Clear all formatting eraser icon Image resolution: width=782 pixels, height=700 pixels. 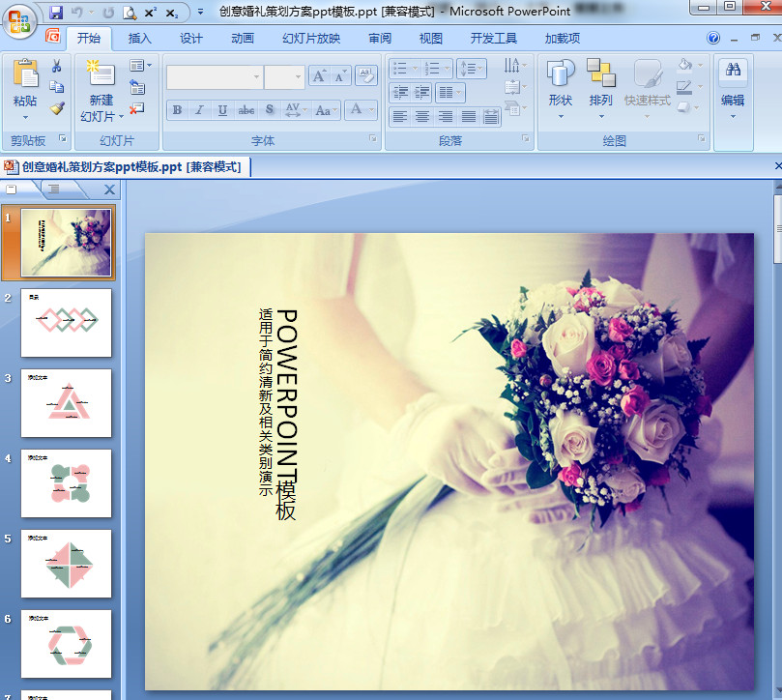pyautogui.click(x=366, y=75)
